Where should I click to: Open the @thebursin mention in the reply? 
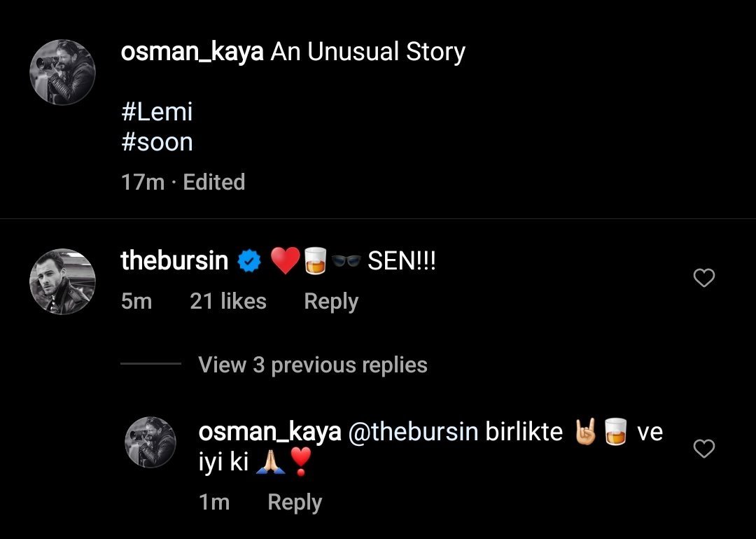pos(412,432)
